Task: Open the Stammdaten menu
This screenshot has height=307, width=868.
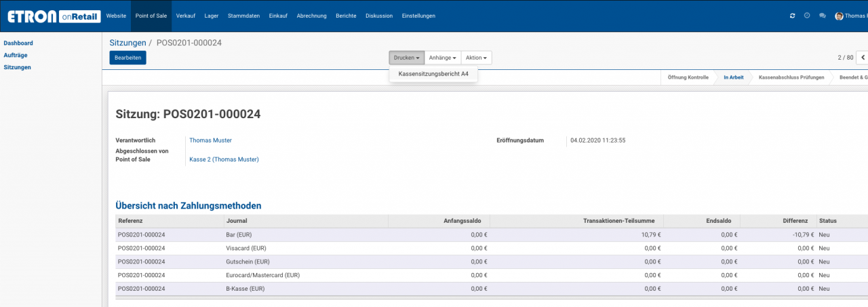Action: coord(243,16)
